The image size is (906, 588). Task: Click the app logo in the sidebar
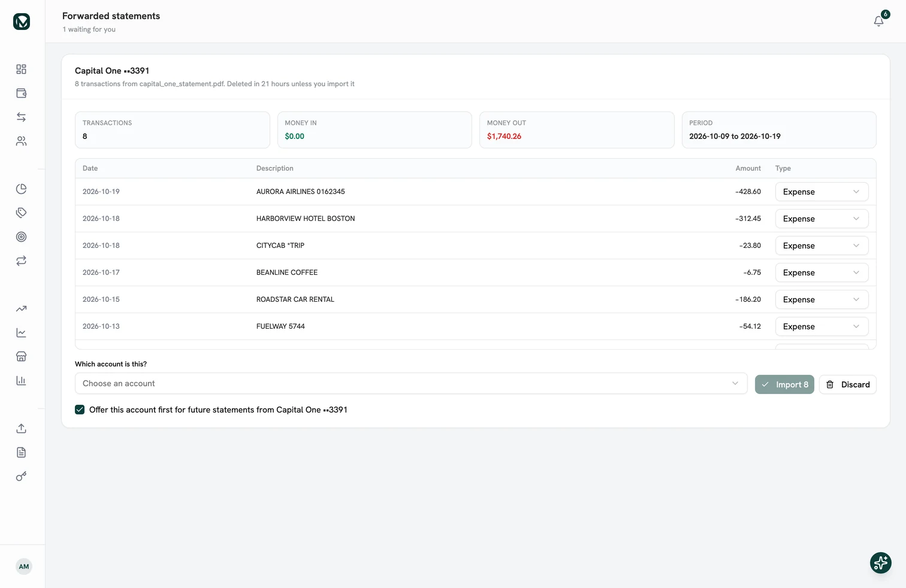(x=22, y=22)
